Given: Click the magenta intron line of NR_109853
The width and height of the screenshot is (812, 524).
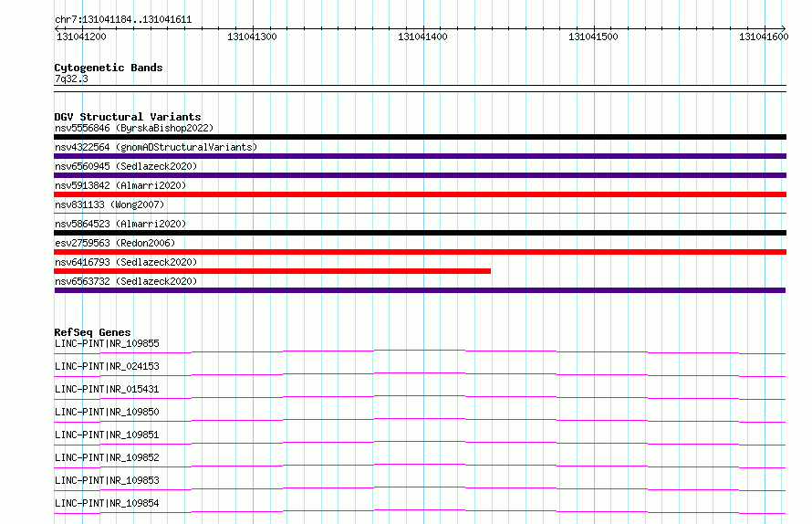Looking at the screenshot, I should click(420, 487).
